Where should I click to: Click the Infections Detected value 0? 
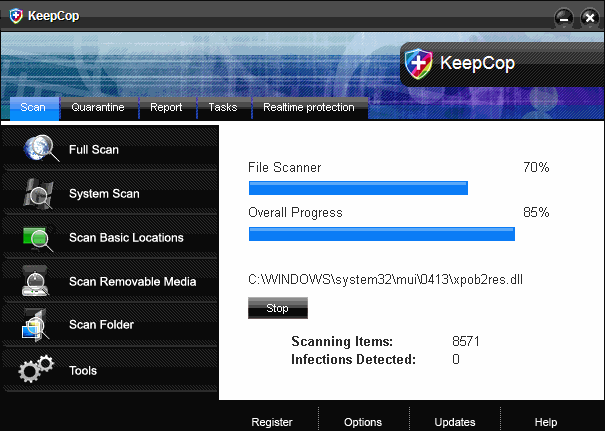[x=456, y=360]
